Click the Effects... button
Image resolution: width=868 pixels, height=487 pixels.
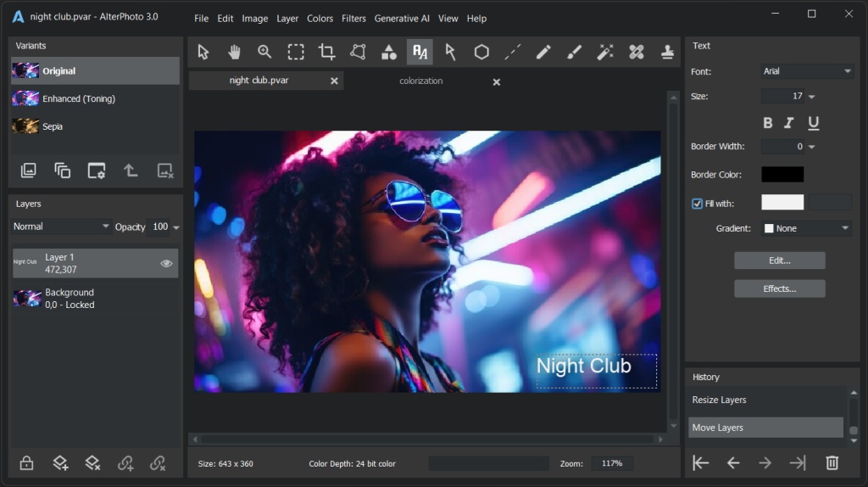pyautogui.click(x=779, y=288)
